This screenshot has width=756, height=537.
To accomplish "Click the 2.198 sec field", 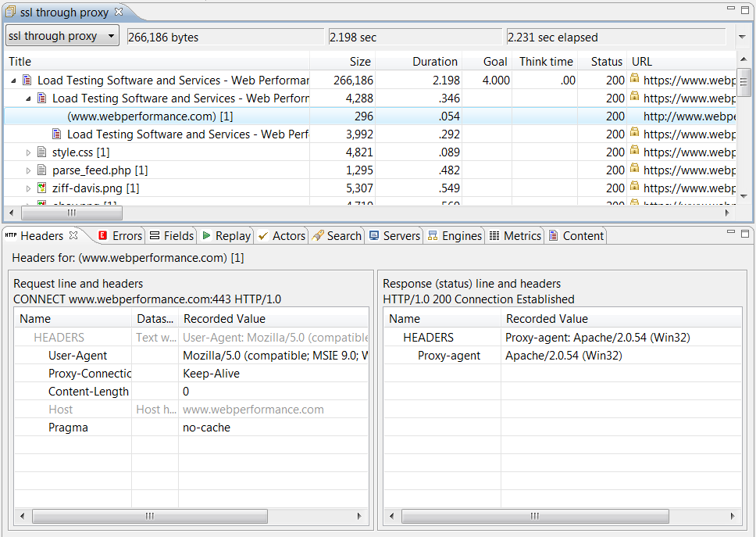I will pyautogui.click(x=415, y=37).
